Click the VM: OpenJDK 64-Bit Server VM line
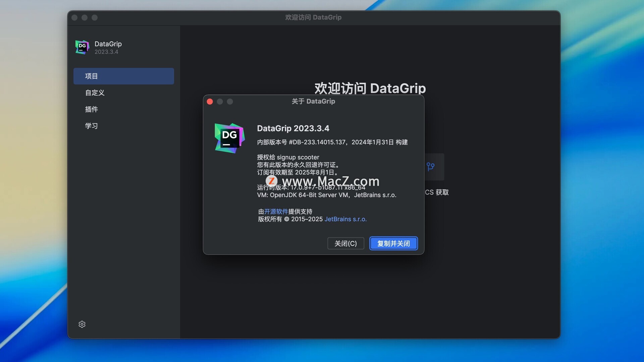The width and height of the screenshot is (644, 362). point(327,195)
